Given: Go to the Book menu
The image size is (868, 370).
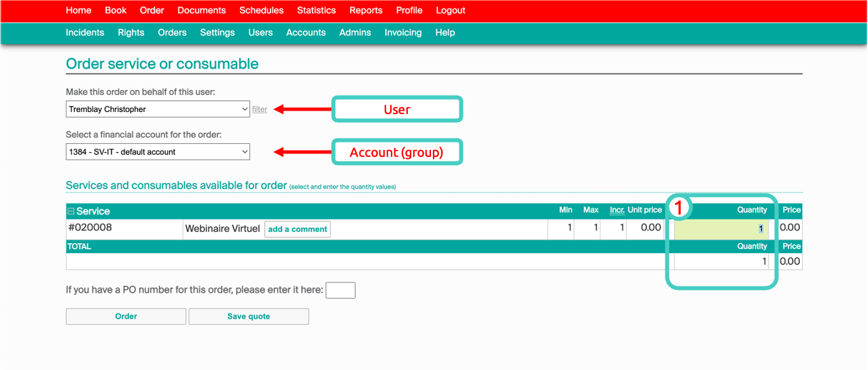Looking at the screenshot, I should [x=116, y=10].
